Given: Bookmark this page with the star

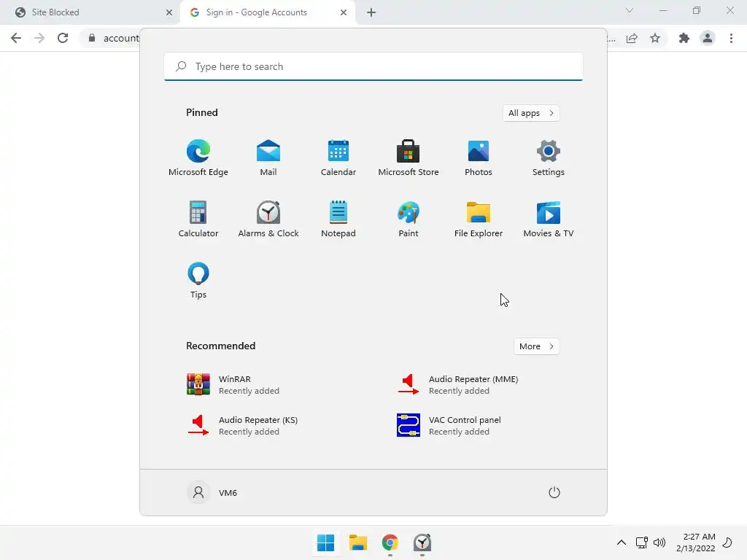Looking at the screenshot, I should tap(655, 38).
